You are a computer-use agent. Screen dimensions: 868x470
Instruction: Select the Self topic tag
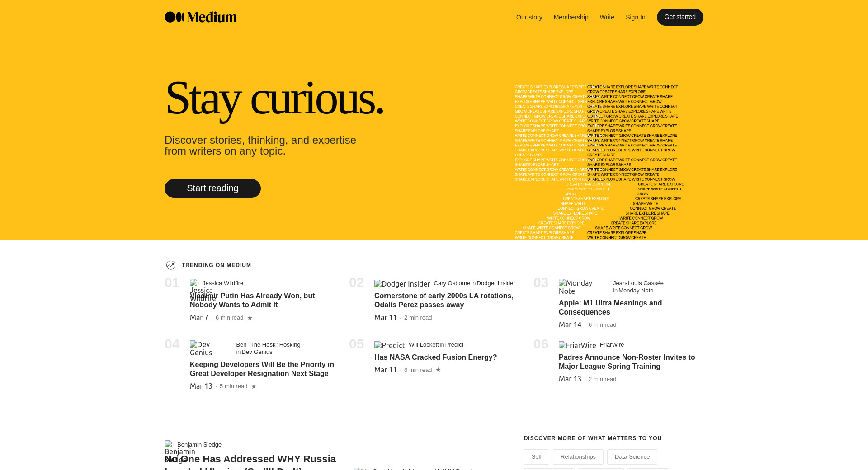click(x=536, y=457)
